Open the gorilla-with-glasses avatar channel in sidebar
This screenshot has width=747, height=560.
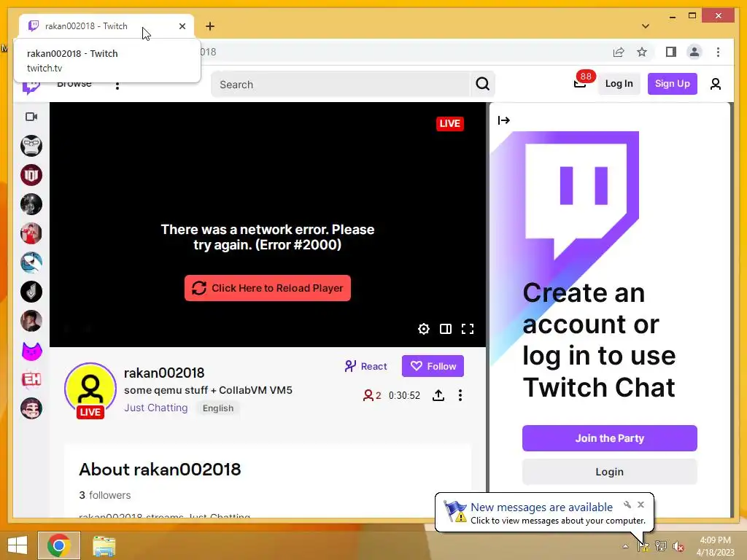tap(31, 146)
